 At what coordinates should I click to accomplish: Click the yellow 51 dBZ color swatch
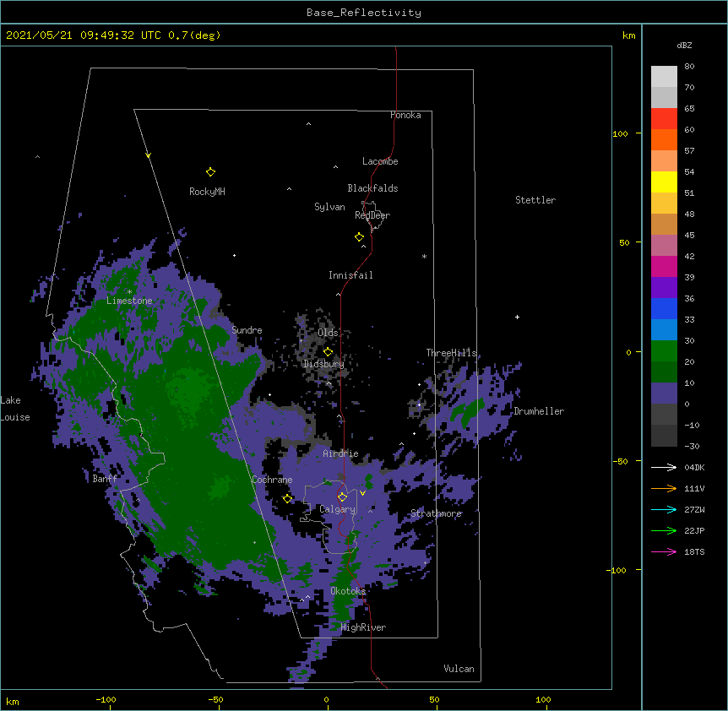tap(664, 182)
